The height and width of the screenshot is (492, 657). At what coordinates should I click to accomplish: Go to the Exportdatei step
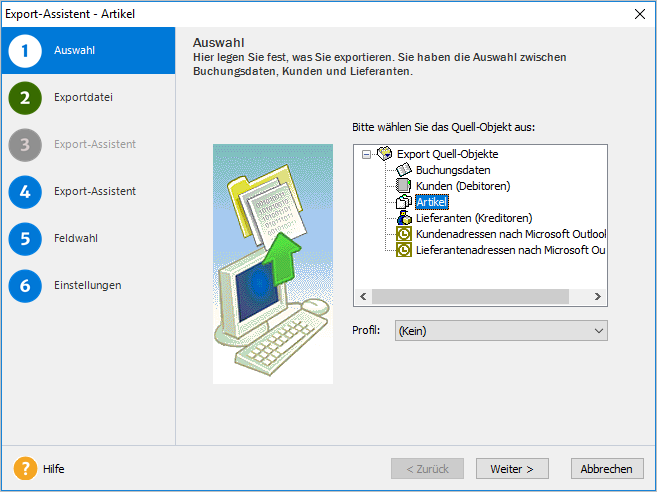(x=83, y=97)
